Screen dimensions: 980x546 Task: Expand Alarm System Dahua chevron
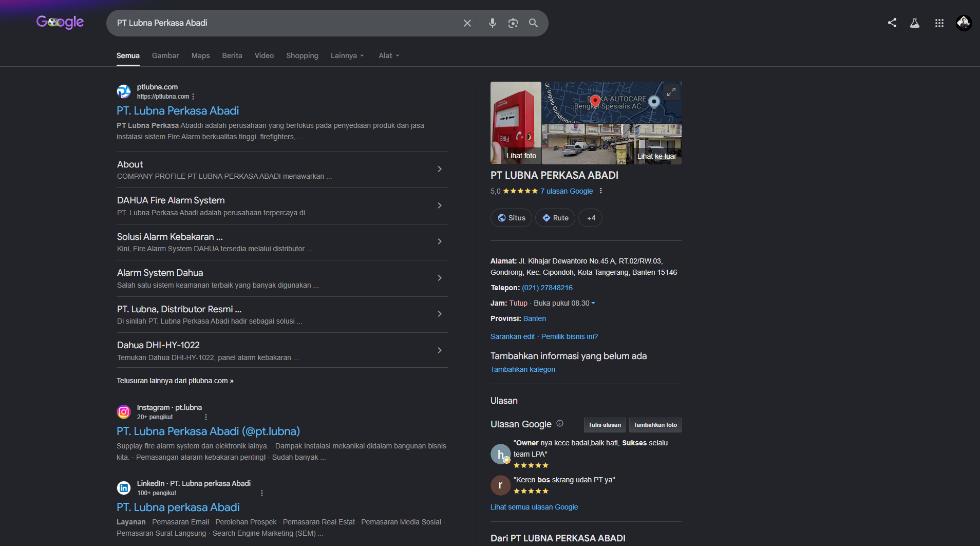(440, 278)
